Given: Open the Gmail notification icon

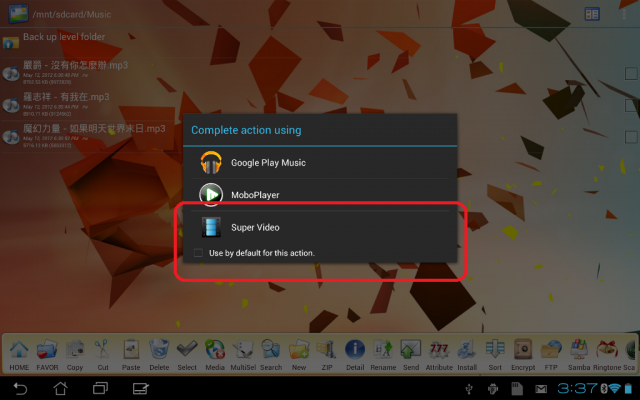Looking at the screenshot, I should 541,389.
